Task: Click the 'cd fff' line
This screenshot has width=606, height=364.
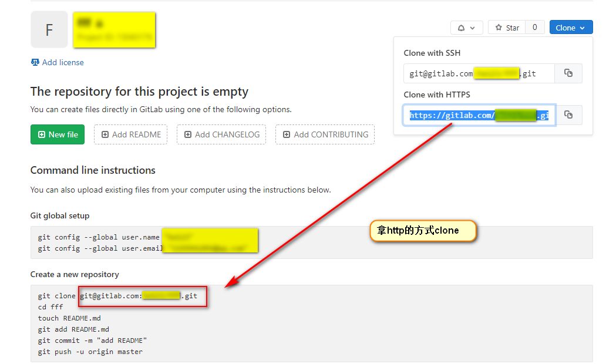Action: click(51, 307)
